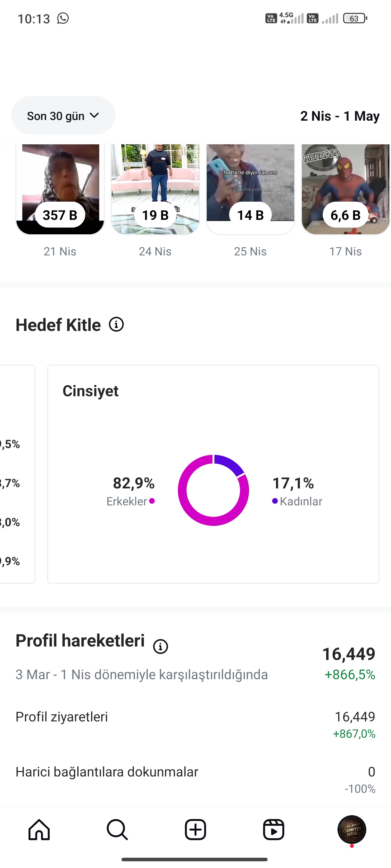The image size is (391, 868).
Task: Expand the Son 30 gün dropdown
Action: pos(63,116)
